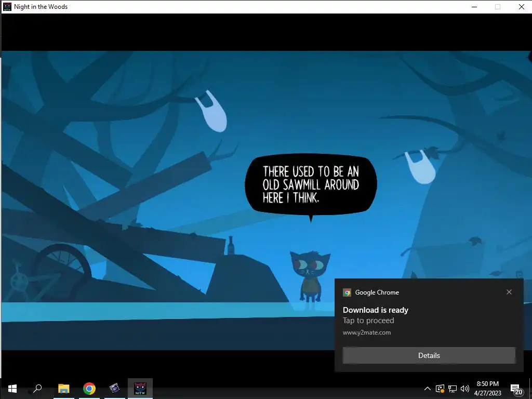Open File Explorer from taskbar
Viewport: 532px width, 399px height.
coord(64,389)
